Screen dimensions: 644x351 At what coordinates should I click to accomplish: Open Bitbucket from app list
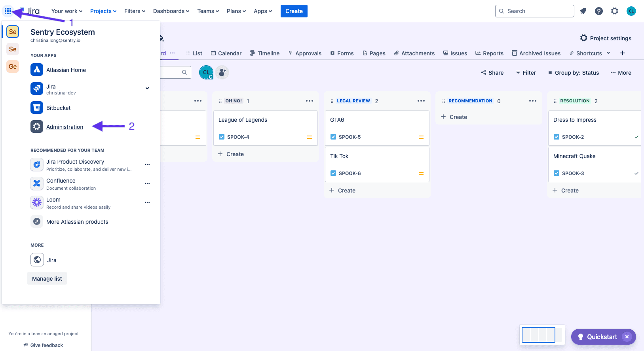[58, 108]
